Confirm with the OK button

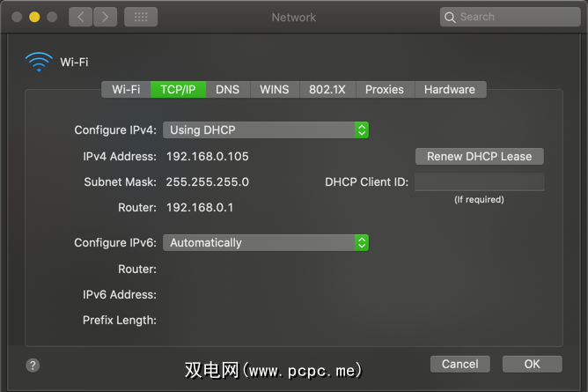tap(532, 364)
